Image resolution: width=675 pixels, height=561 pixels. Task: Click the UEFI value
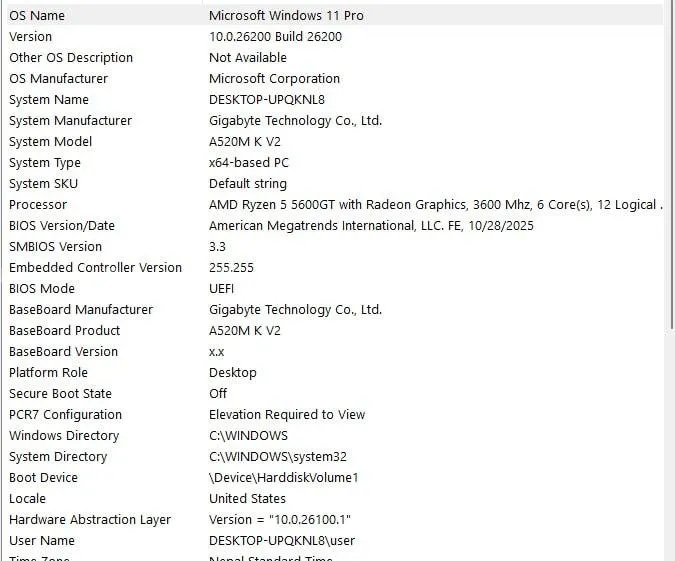pos(222,289)
